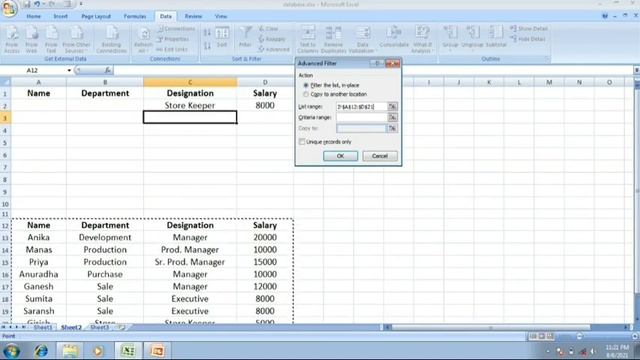
Task: Switch to the Formulas ribbon tab
Action: [x=135, y=16]
